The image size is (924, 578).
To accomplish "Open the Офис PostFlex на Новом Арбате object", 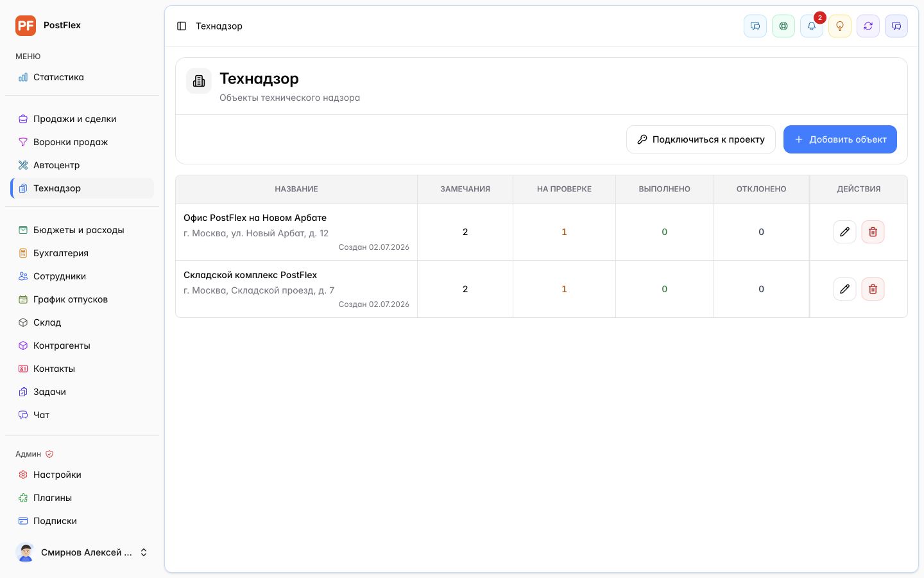I will tap(255, 218).
